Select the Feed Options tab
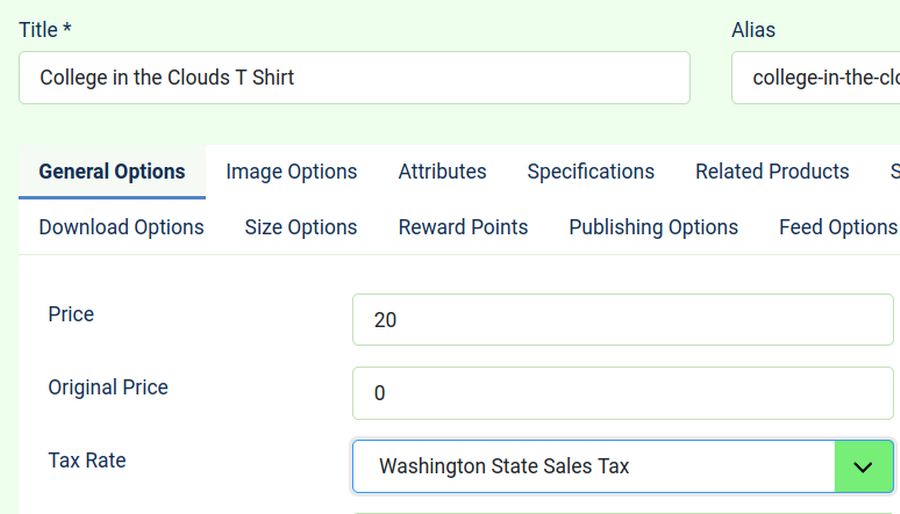This screenshot has height=514, width=900. 837,228
